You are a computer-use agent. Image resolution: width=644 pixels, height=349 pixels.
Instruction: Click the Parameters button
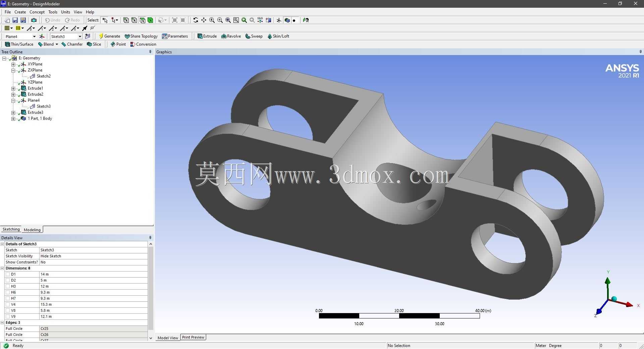click(x=175, y=36)
